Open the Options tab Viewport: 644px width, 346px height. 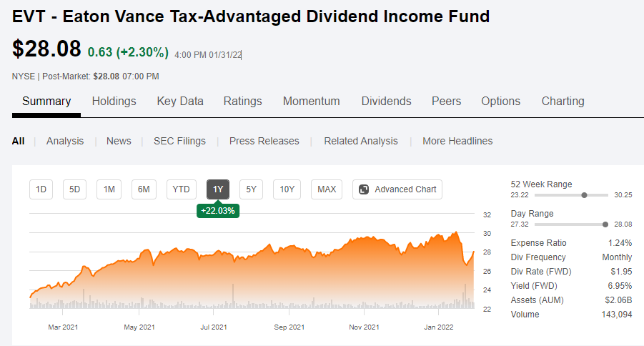[500, 101]
